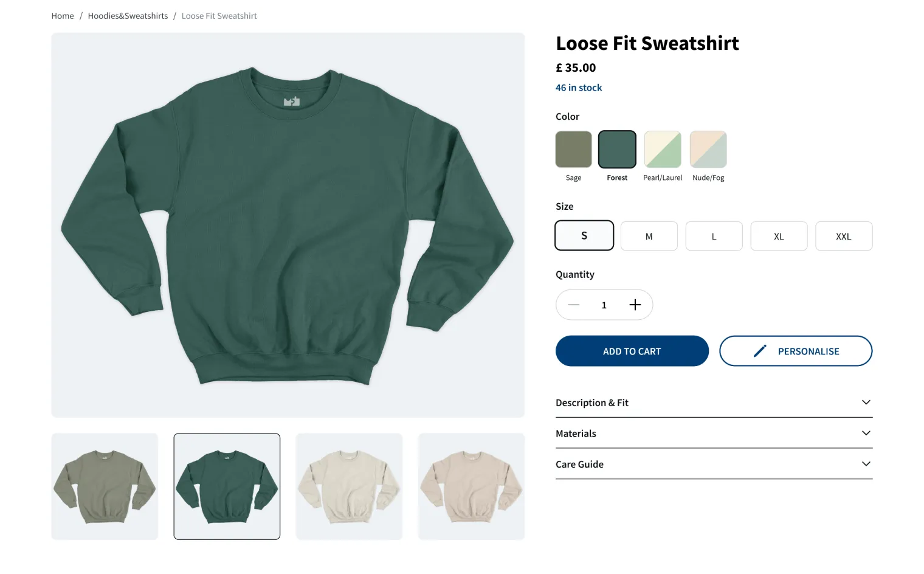
Task: Select size L option
Action: 714,236
